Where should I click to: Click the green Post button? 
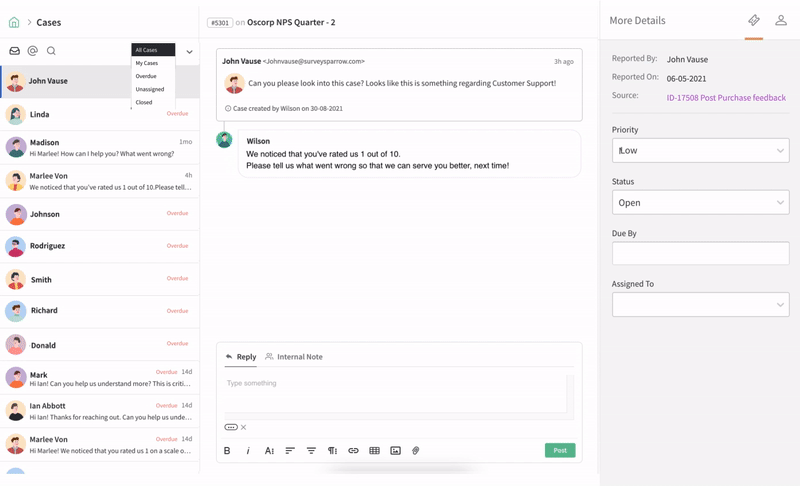(560, 451)
